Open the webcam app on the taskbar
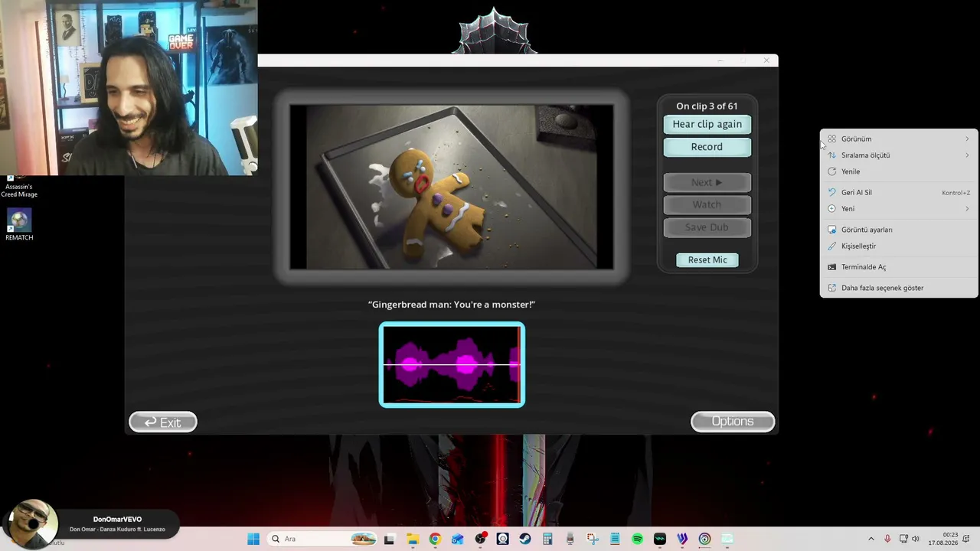Image resolution: width=980 pixels, height=551 pixels. tap(502, 539)
